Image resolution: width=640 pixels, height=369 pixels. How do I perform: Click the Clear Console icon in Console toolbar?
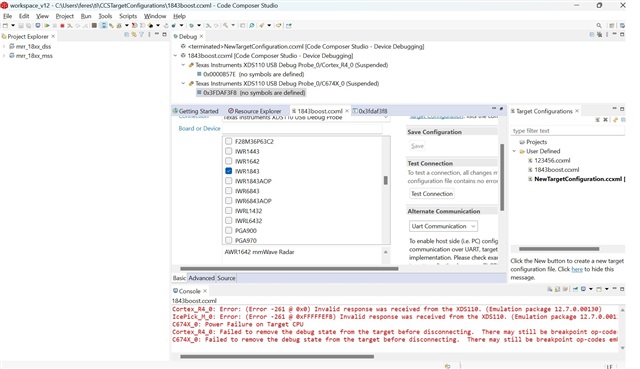[x=550, y=289]
